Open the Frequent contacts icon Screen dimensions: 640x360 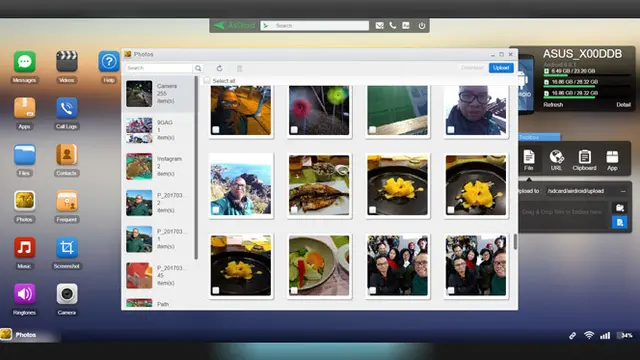pos(67,201)
